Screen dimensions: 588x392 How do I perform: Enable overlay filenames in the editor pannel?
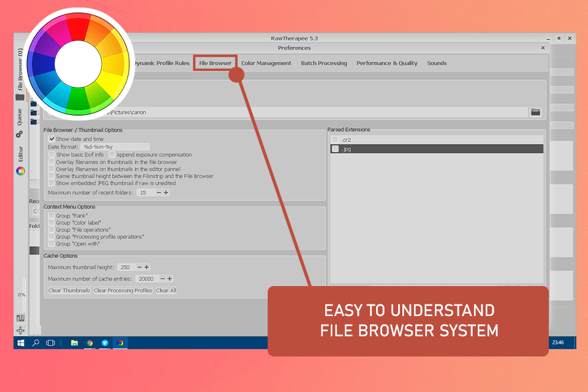click(51, 169)
